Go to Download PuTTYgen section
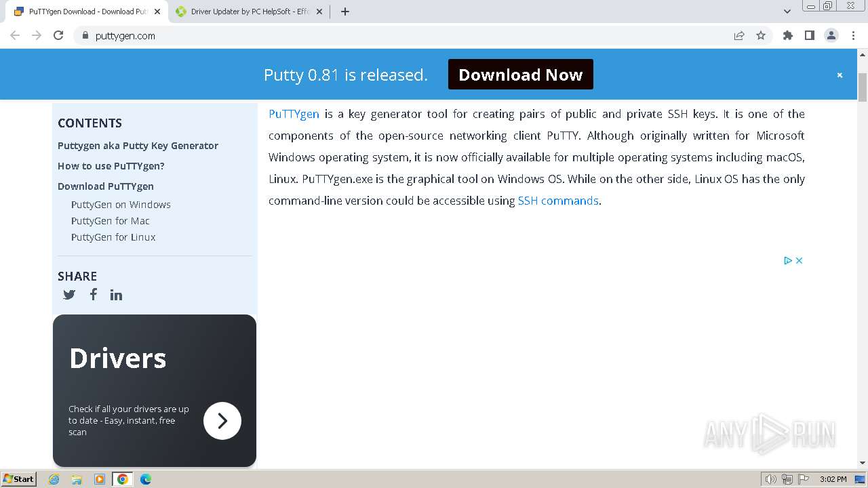 [x=106, y=186]
